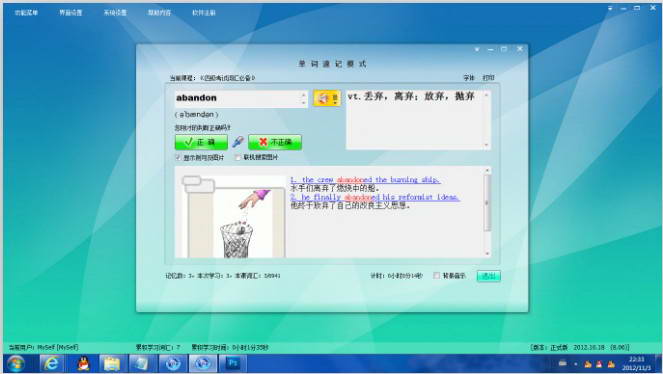The width and height of the screenshot is (663, 374).
Task: Click the 累积学习词汇 7 status text
Action: pos(158,347)
